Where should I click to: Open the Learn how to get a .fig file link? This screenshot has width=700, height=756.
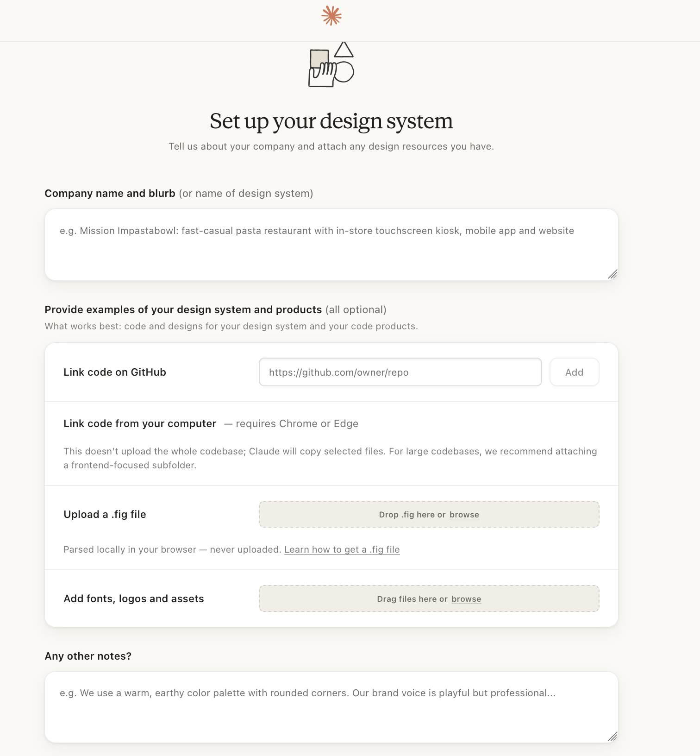(x=342, y=549)
